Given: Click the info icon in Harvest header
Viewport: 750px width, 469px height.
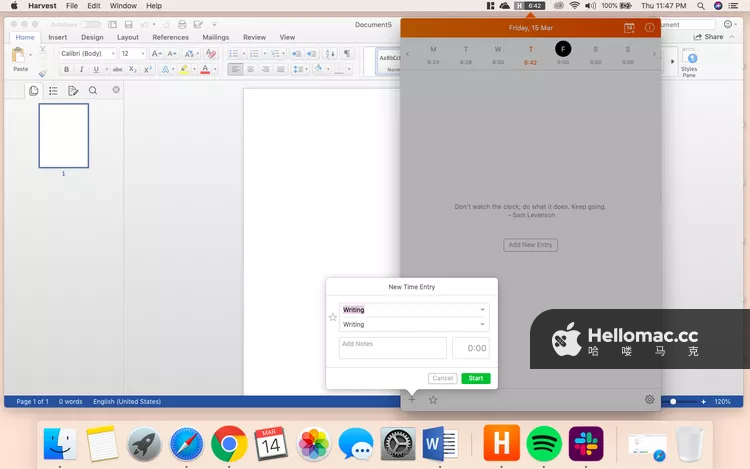Looking at the screenshot, I should (x=649, y=28).
